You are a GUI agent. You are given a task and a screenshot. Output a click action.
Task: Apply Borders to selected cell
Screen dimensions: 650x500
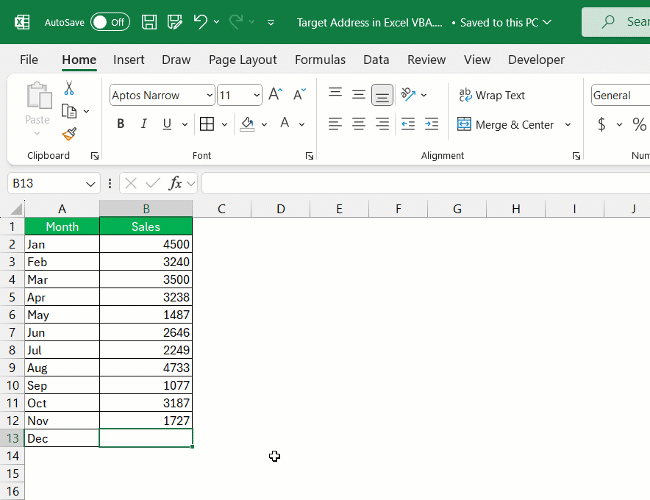tap(207, 124)
